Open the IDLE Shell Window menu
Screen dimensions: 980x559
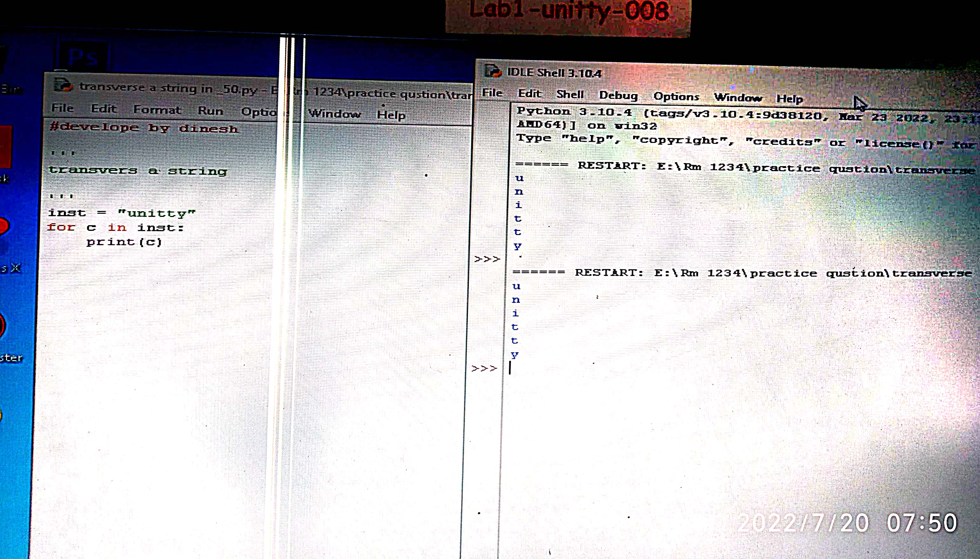coord(738,98)
